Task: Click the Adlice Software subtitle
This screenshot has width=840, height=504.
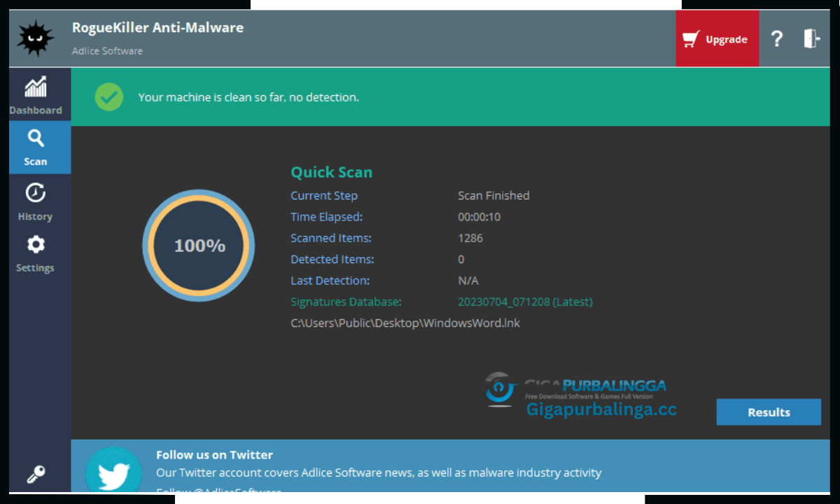Action: pyautogui.click(x=107, y=51)
